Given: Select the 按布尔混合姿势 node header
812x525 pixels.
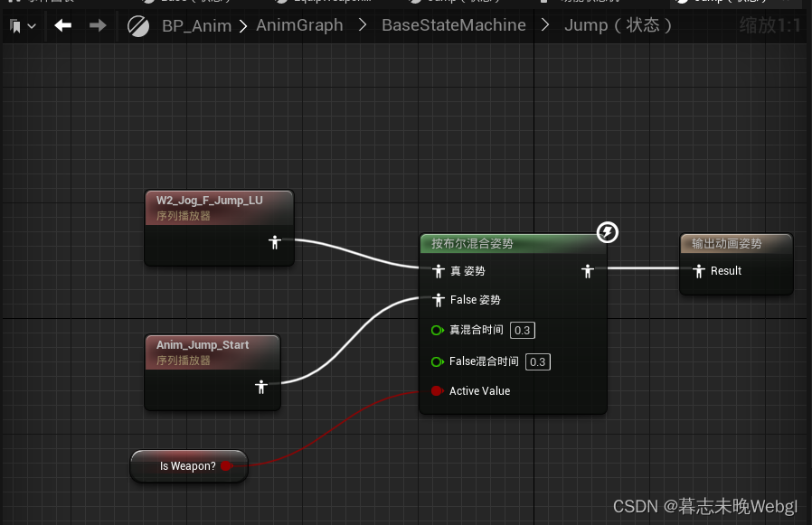Looking at the screenshot, I should 513,244.
